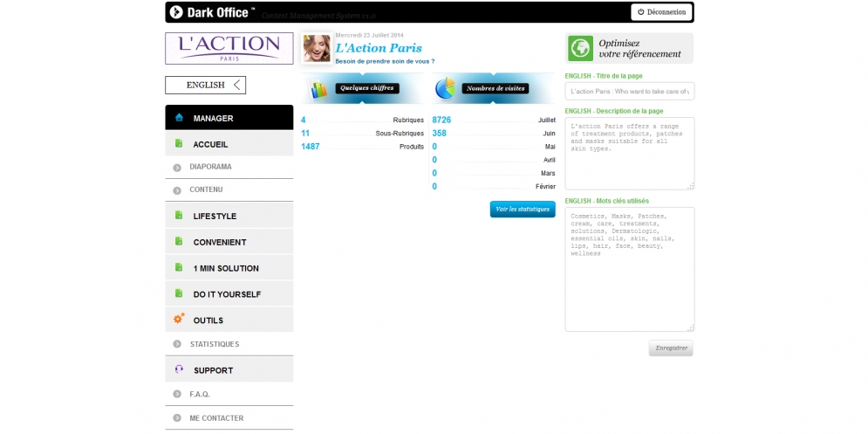This screenshot has width=868, height=434.
Task: Click the arrow bullet beside ME CONTACTER
Action: [177, 418]
